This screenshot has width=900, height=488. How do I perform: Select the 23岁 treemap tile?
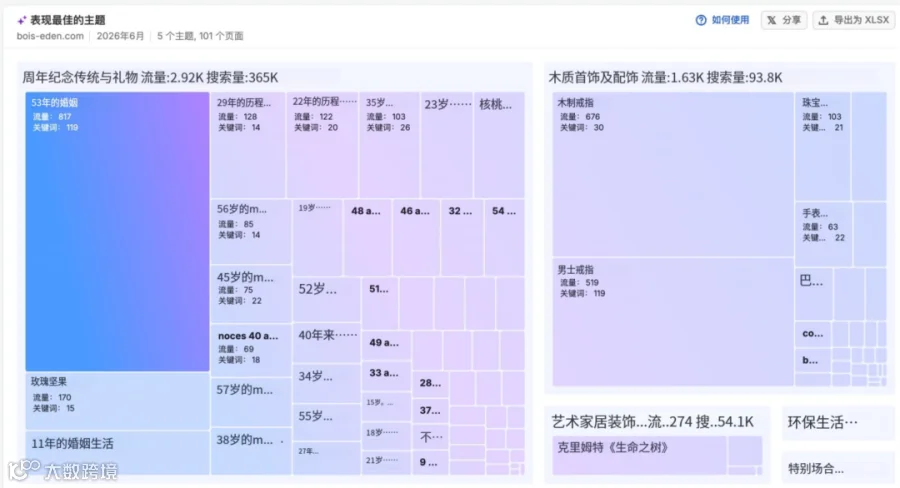(x=447, y=145)
